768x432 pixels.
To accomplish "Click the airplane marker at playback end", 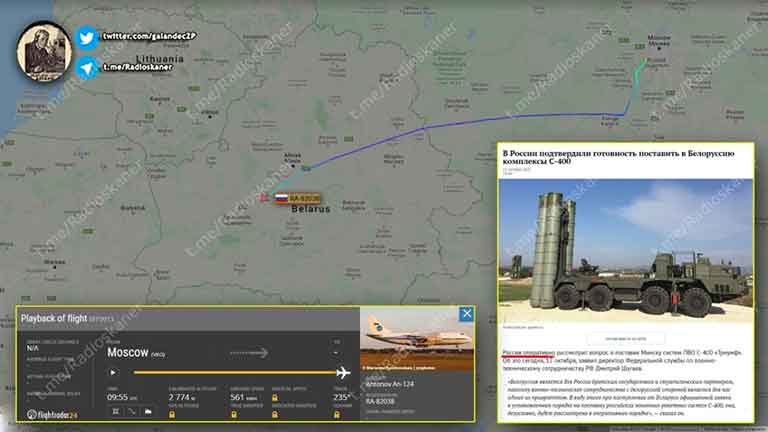I will 343,373.
